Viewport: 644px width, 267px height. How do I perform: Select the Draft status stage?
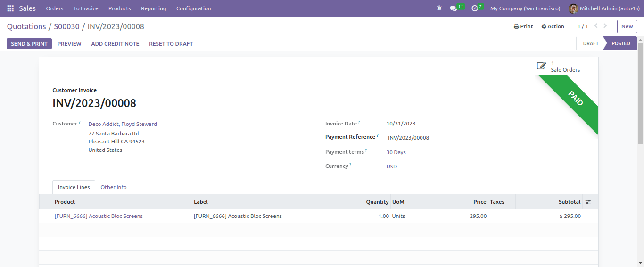click(x=590, y=43)
